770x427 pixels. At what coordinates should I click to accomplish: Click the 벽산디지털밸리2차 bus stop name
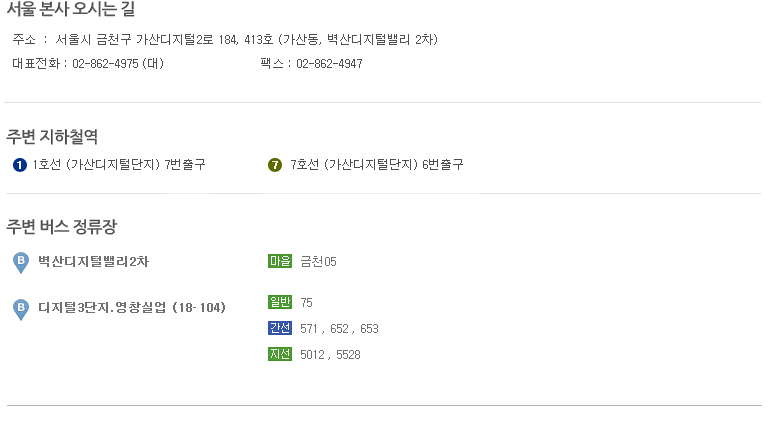click(x=93, y=261)
